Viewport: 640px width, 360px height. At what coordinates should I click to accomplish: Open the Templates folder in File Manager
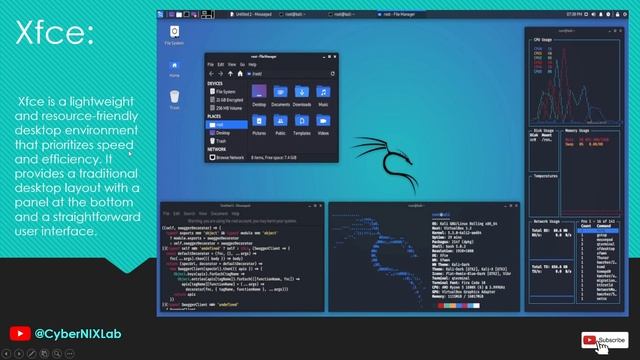302,124
